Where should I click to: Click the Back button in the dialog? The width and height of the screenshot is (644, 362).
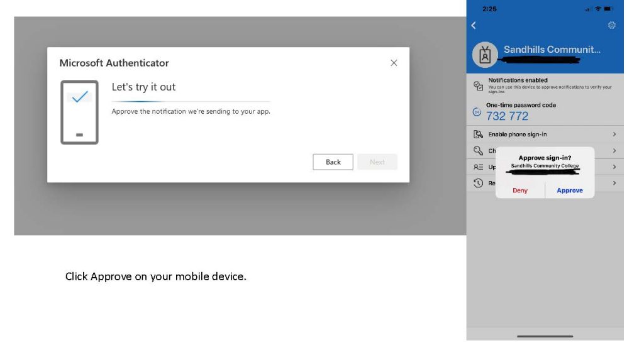[x=333, y=162]
